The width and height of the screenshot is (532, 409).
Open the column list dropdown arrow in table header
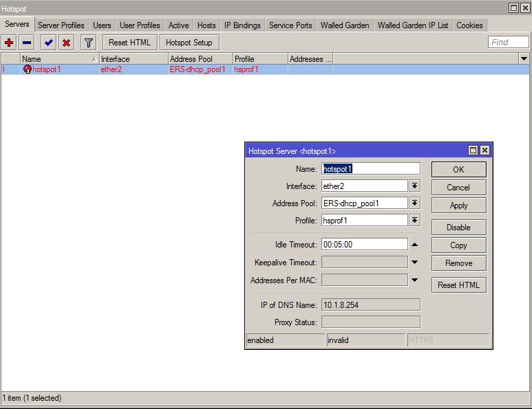point(524,59)
